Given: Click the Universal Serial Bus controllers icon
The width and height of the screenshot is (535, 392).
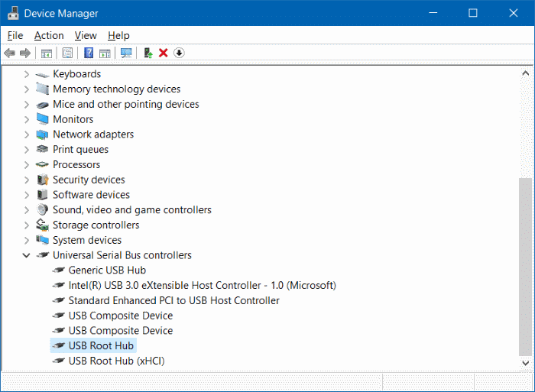Looking at the screenshot, I should (x=43, y=255).
